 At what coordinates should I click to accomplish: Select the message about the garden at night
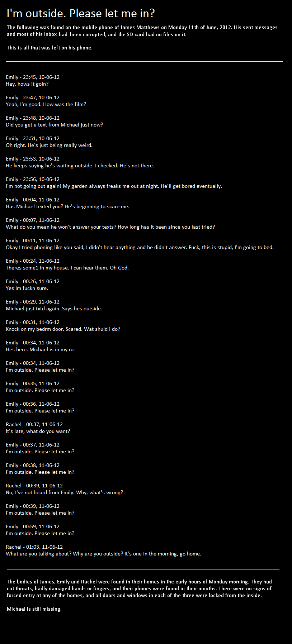click(x=114, y=186)
